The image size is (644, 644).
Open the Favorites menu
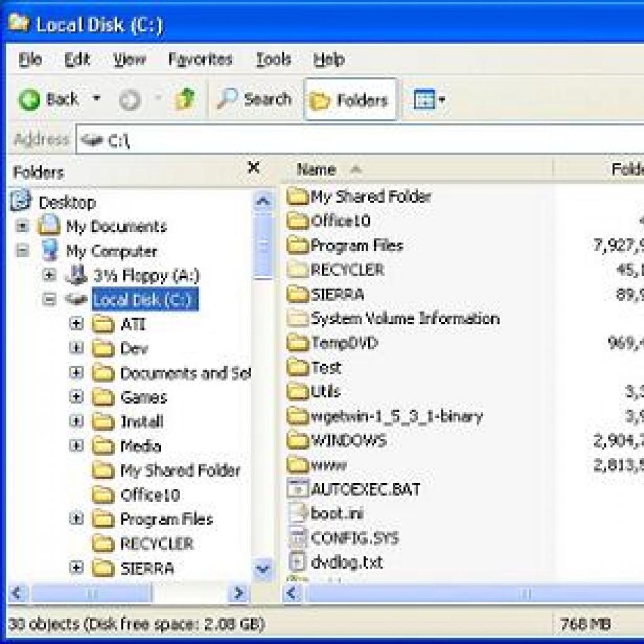point(201,60)
